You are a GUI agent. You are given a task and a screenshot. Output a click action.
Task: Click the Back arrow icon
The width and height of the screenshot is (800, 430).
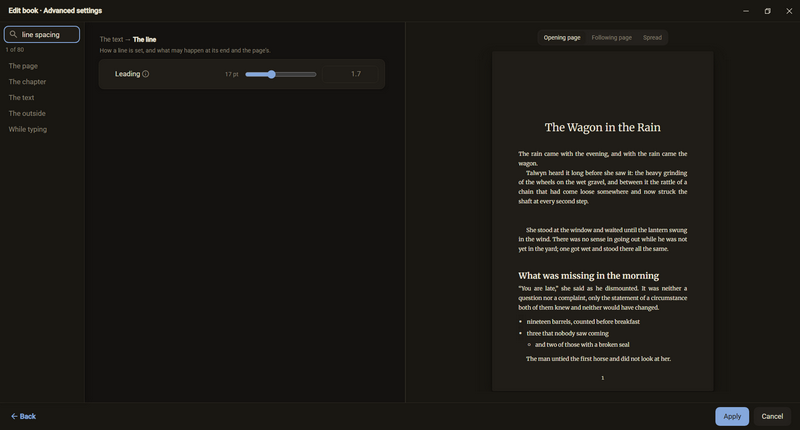[x=14, y=416]
